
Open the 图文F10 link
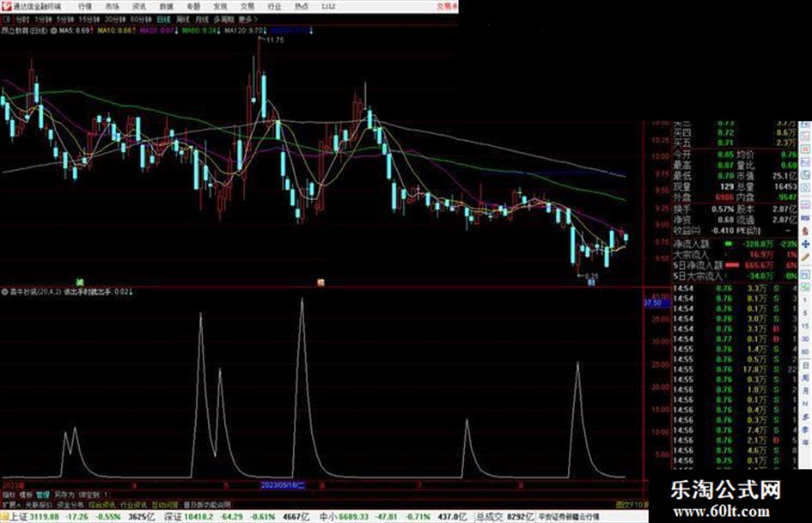[632, 504]
